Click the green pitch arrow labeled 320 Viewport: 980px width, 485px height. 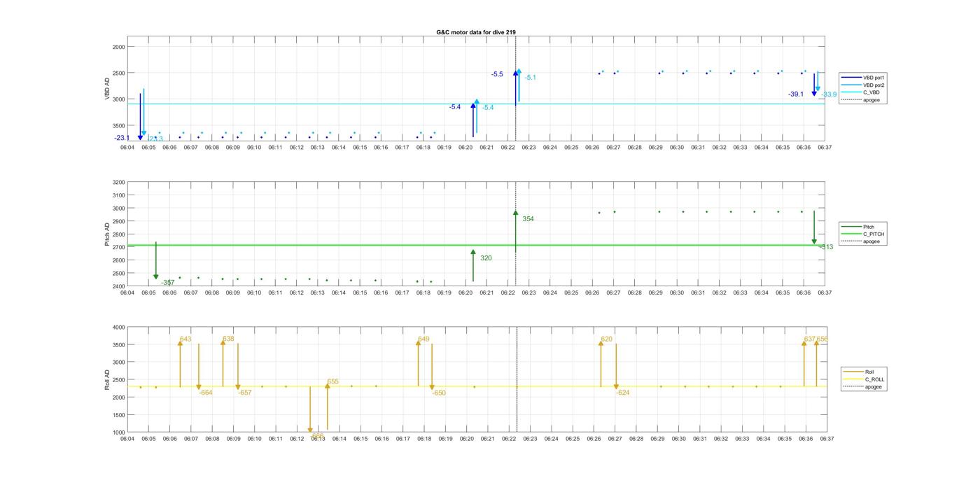(x=473, y=265)
